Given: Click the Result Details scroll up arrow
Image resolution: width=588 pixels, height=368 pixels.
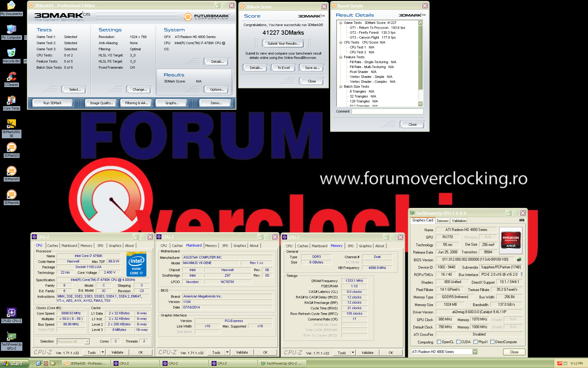Looking at the screenshot, I should (x=420, y=23).
